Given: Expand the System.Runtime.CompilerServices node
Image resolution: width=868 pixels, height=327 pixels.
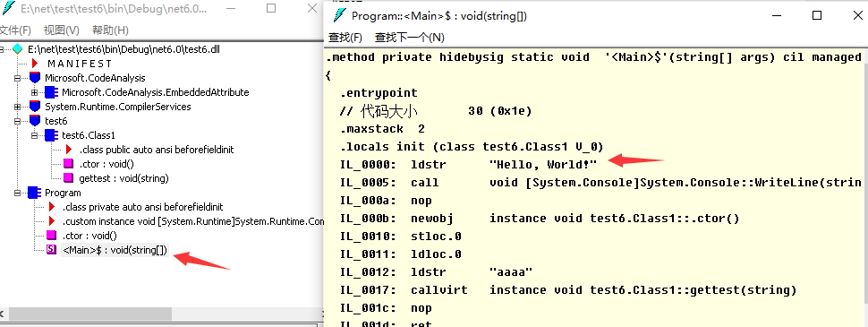Looking at the screenshot, I should tap(18, 107).
